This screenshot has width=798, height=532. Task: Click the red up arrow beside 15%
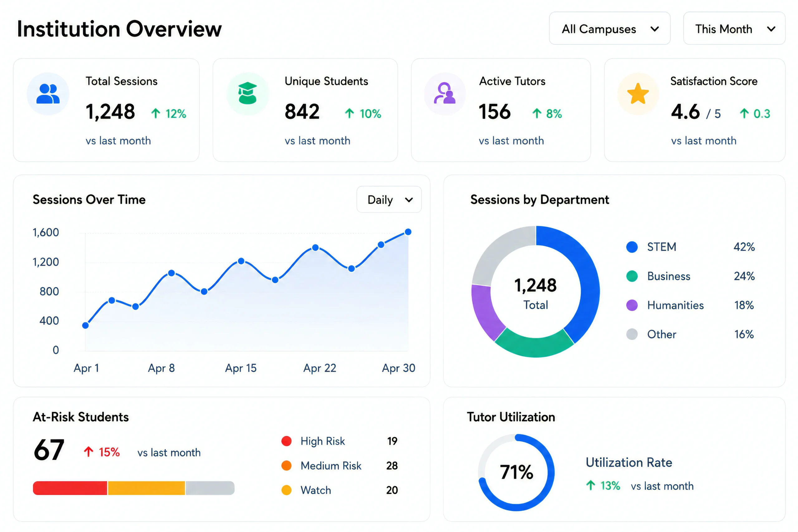pyautogui.click(x=89, y=452)
